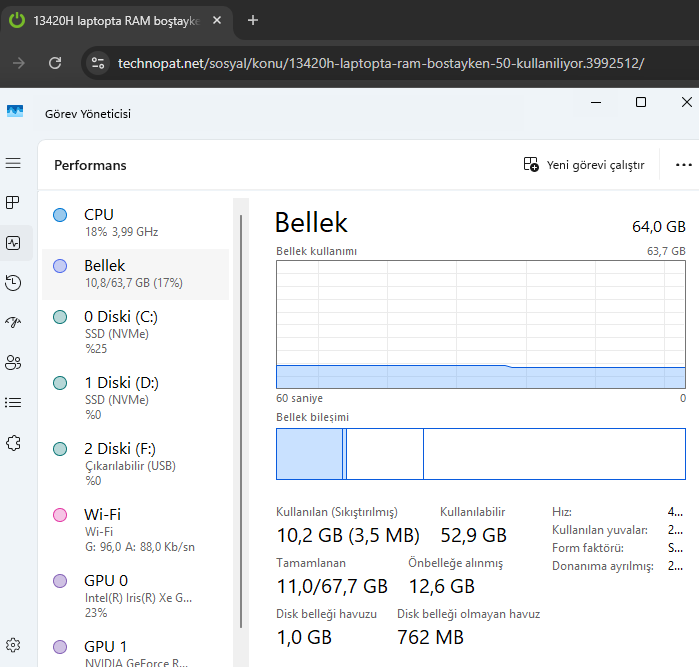
Task: Open a new browser tab
Action: (x=253, y=20)
